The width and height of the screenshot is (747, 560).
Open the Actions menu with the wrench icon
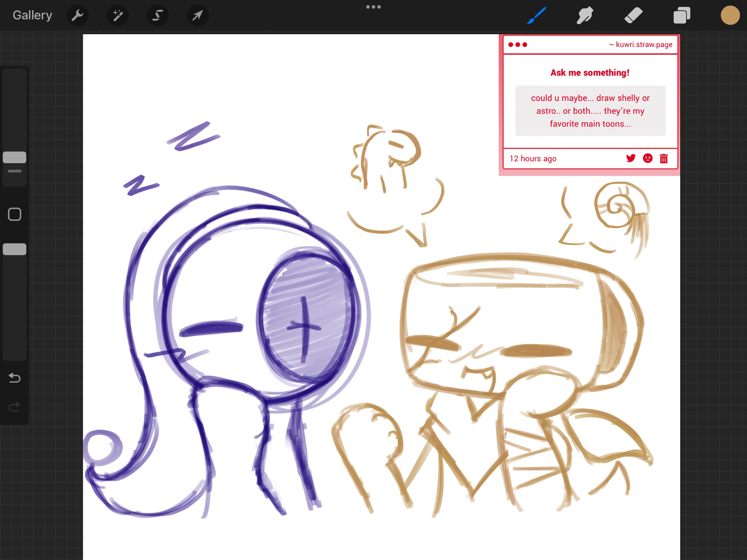coord(77,15)
